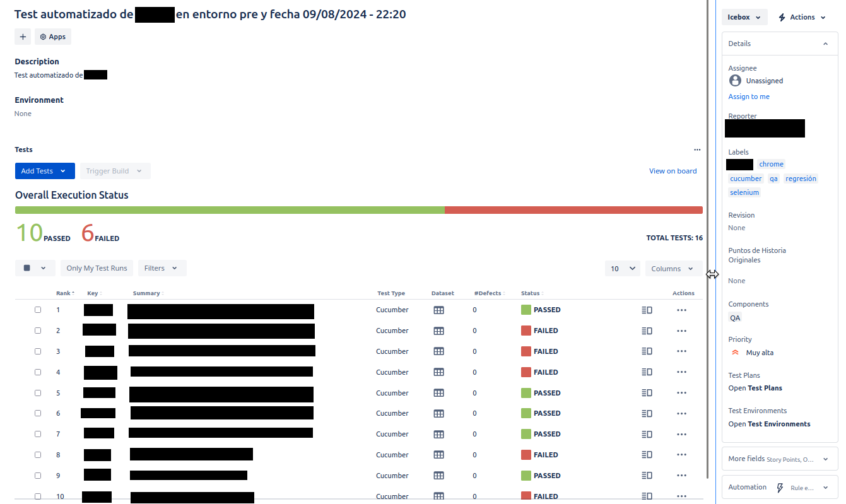Expand the More fields section
This screenshot has width=846, height=504.
tap(779, 459)
